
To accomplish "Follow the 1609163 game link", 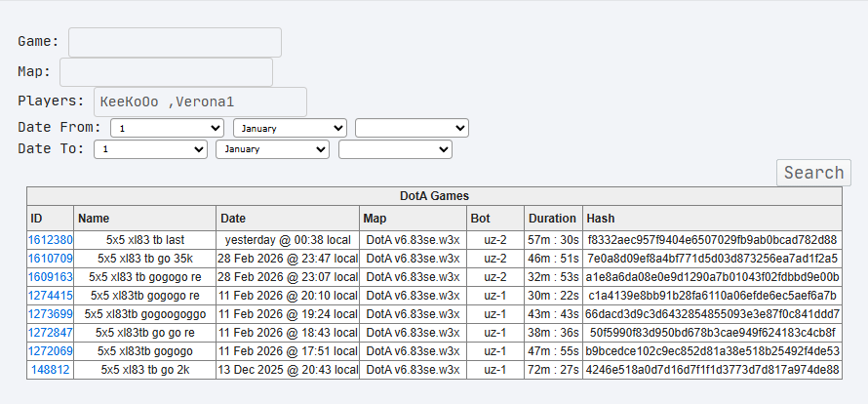I will point(52,277).
